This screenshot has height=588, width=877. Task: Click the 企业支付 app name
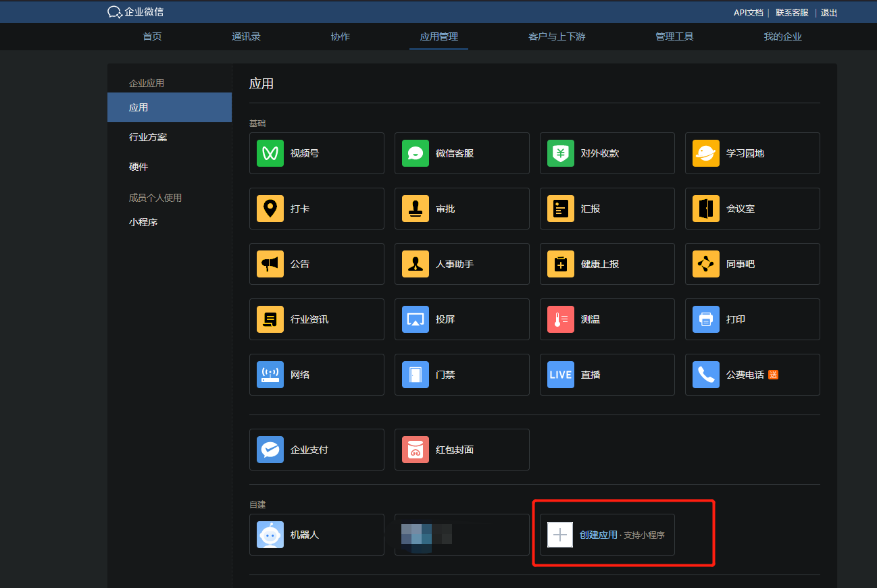[309, 450]
